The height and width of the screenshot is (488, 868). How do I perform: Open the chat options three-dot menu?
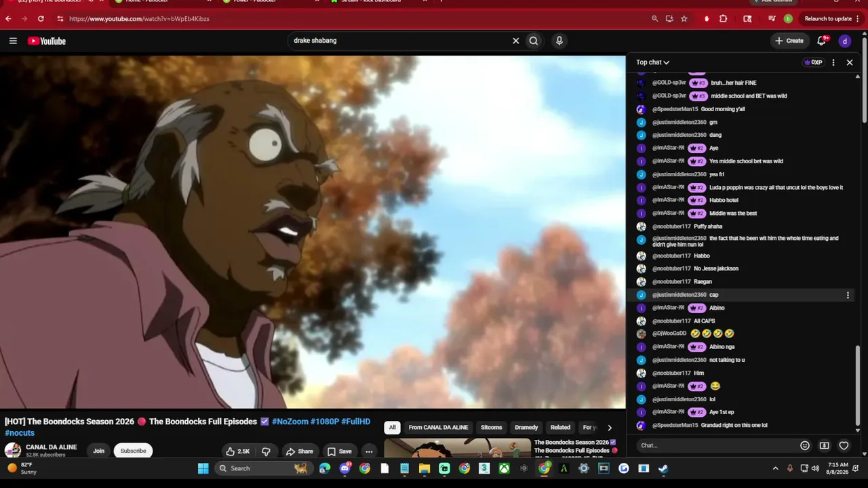coord(833,62)
